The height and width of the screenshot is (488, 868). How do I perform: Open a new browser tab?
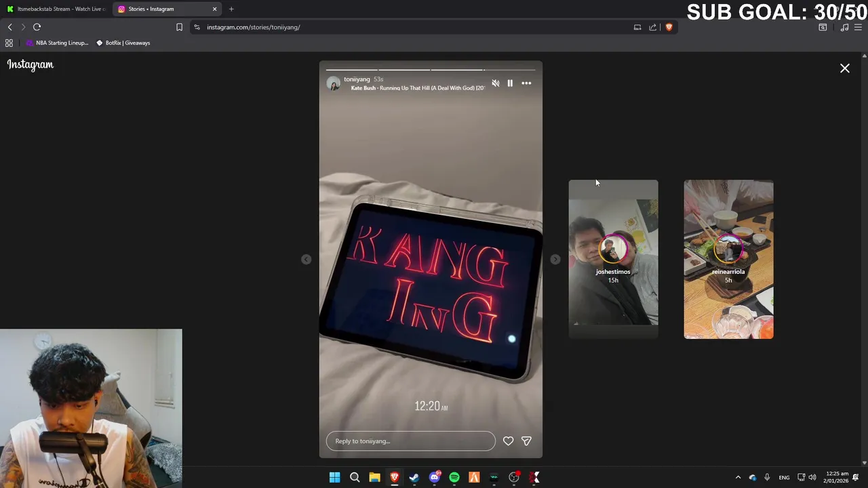point(231,9)
